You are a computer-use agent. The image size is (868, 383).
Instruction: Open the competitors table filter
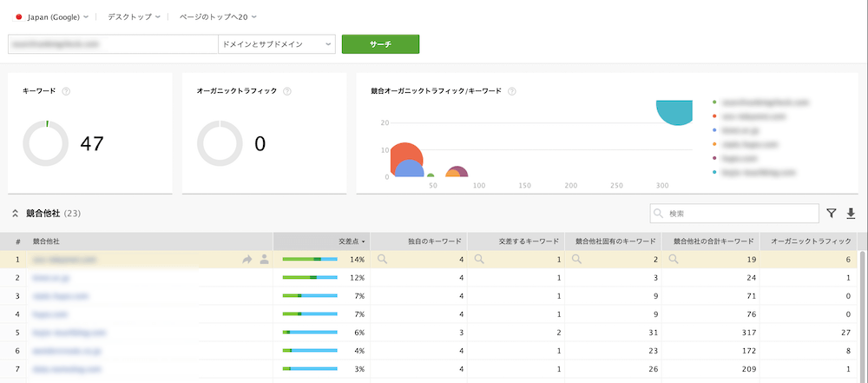(831, 214)
